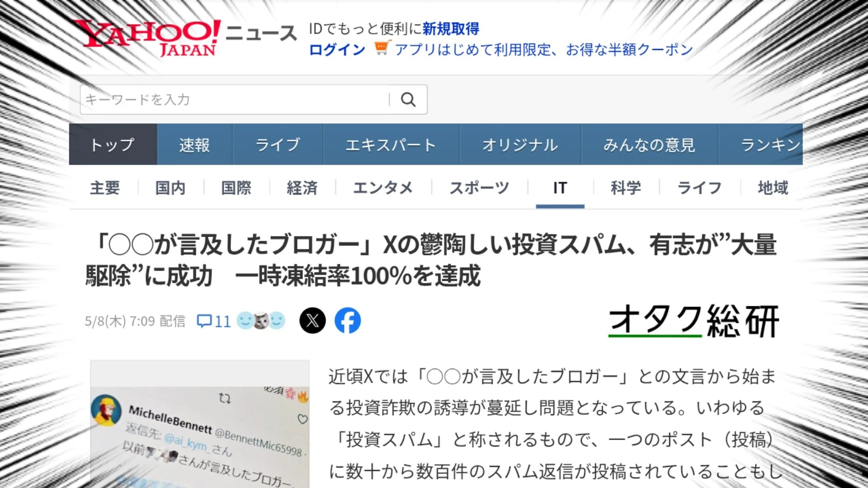Open the 半額クーポン promotion link
Viewport: 868px width, 488px height.
tap(543, 50)
